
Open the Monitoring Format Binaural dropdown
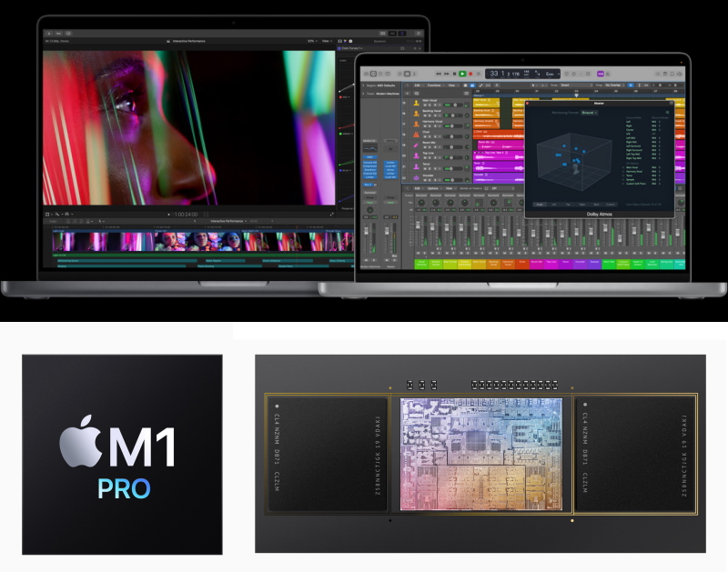tap(589, 113)
